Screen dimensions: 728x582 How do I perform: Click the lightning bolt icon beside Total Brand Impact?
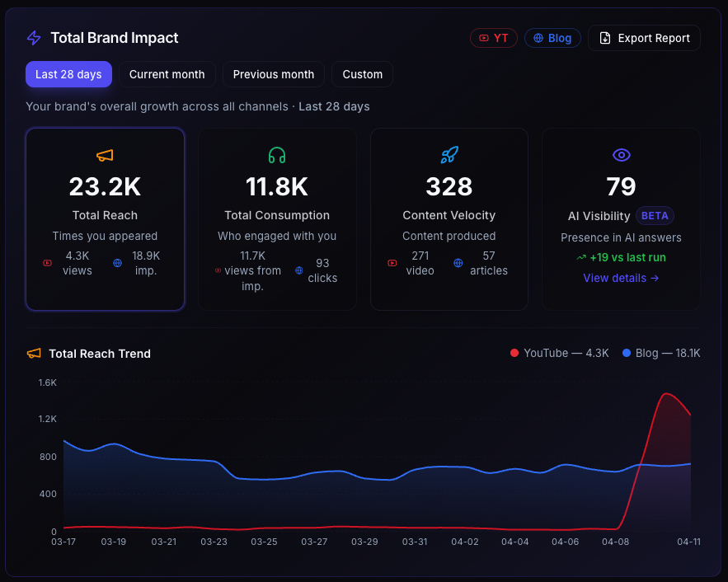click(x=33, y=37)
